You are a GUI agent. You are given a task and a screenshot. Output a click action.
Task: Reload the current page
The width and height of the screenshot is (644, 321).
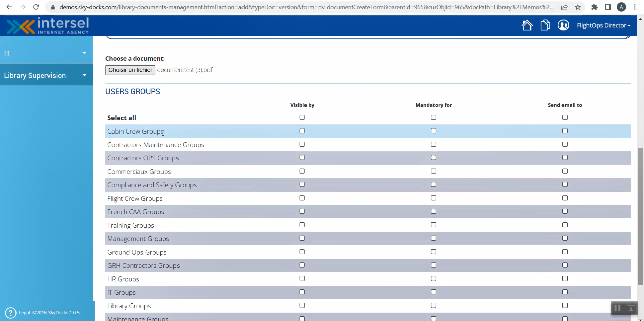pos(36,7)
